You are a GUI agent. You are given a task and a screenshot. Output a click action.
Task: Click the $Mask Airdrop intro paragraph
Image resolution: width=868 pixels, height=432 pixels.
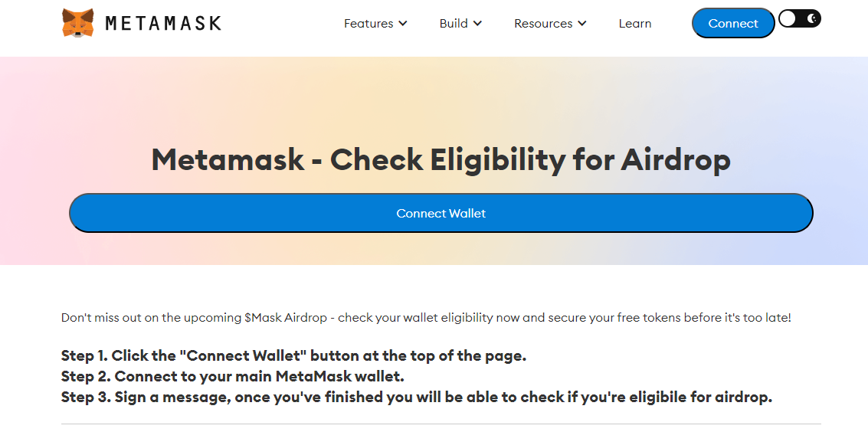426,318
